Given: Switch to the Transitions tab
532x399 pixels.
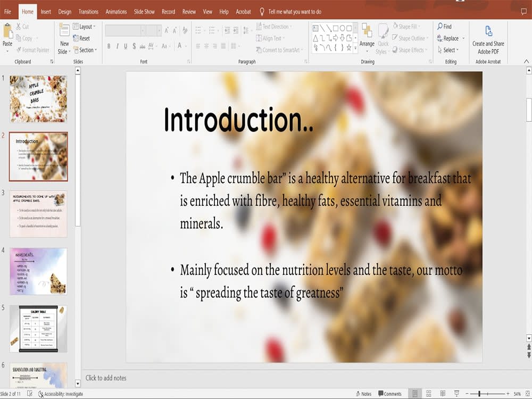Looking at the screenshot, I should point(88,12).
